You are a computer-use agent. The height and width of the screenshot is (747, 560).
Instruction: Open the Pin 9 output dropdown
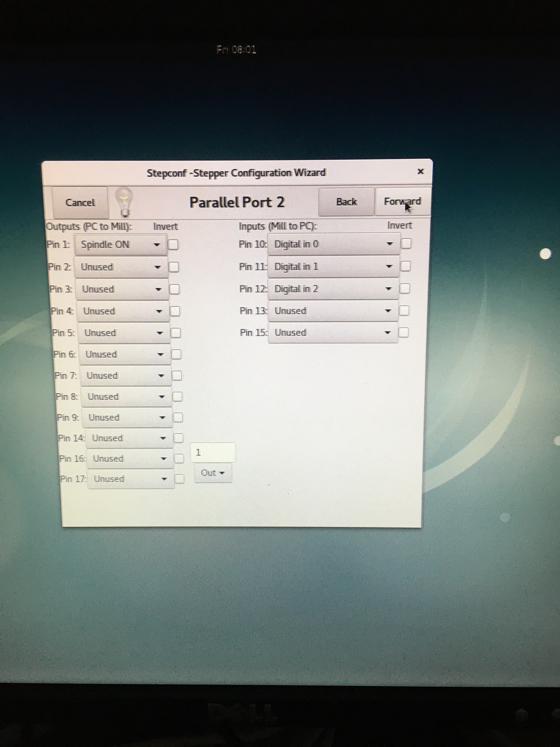pyautogui.click(x=127, y=418)
